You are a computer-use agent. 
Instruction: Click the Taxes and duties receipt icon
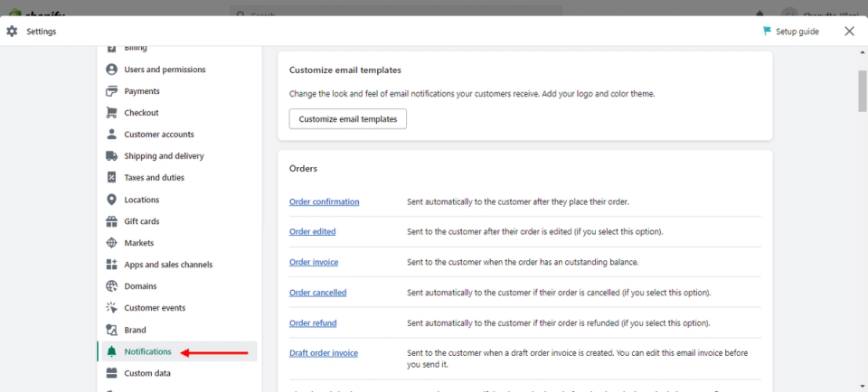[x=112, y=177]
